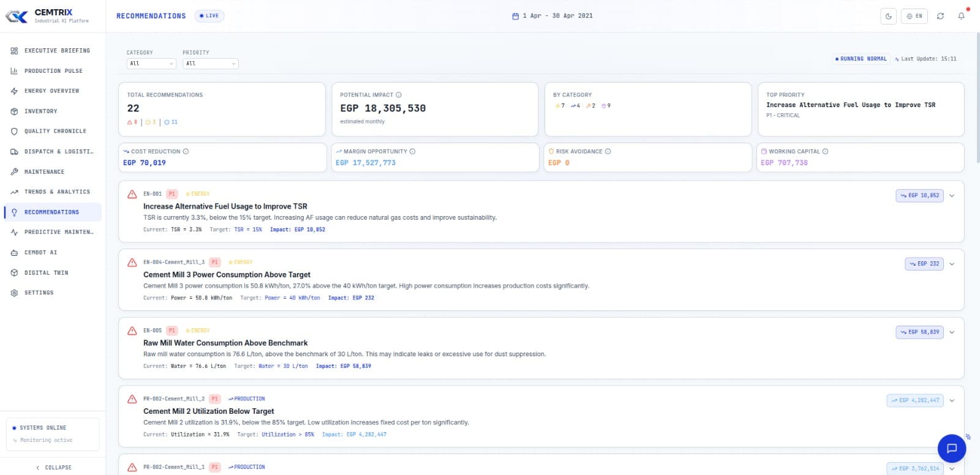Go to Energy Overview in sidebar
The width and height of the screenshot is (980, 475).
click(52, 91)
